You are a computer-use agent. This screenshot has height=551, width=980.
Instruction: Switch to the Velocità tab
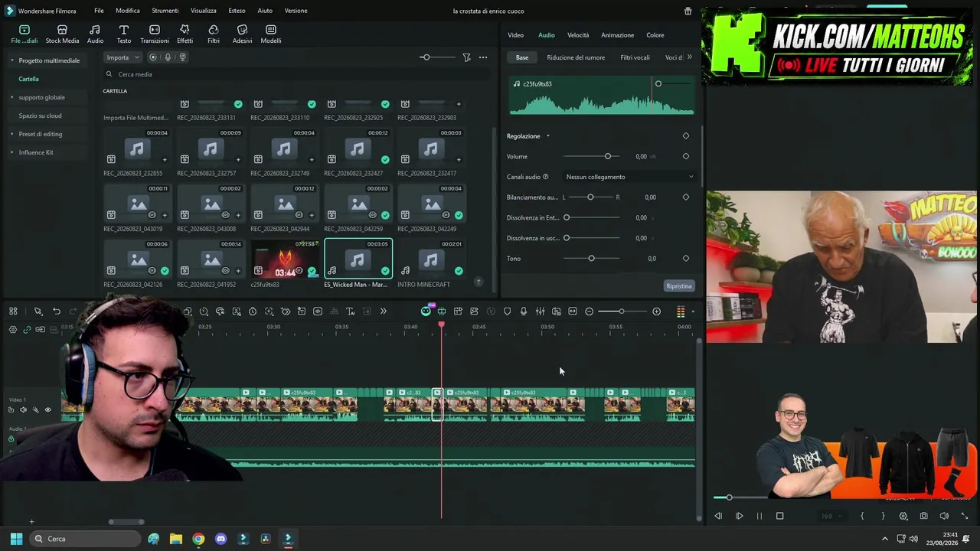(x=578, y=35)
